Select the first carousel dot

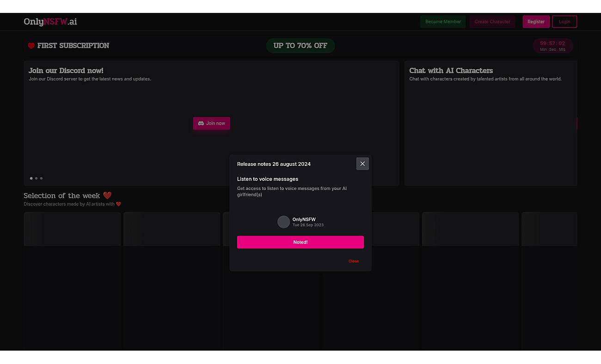pyautogui.click(x=31, y=178)
